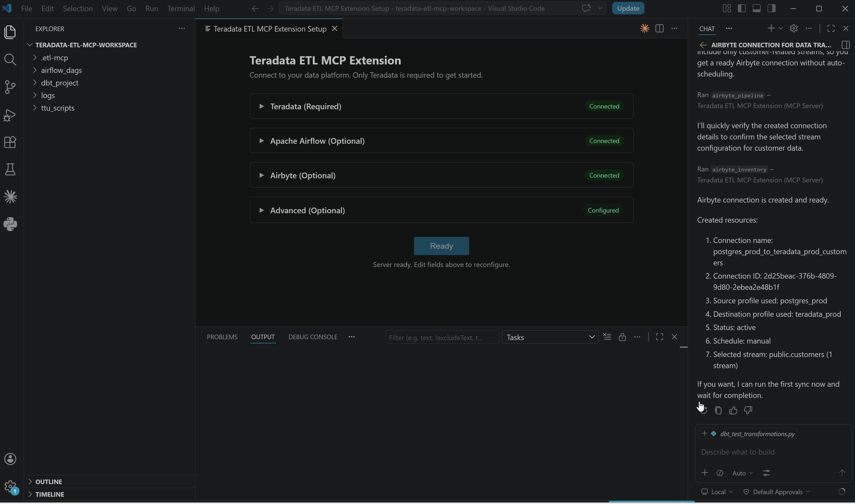Open editor More Actions ellipsis
Viewport: 855px width, 504px height.
coord(674,29)
